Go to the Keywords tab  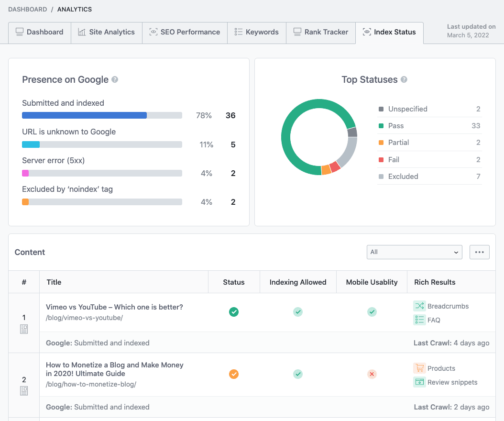[257, 32]
